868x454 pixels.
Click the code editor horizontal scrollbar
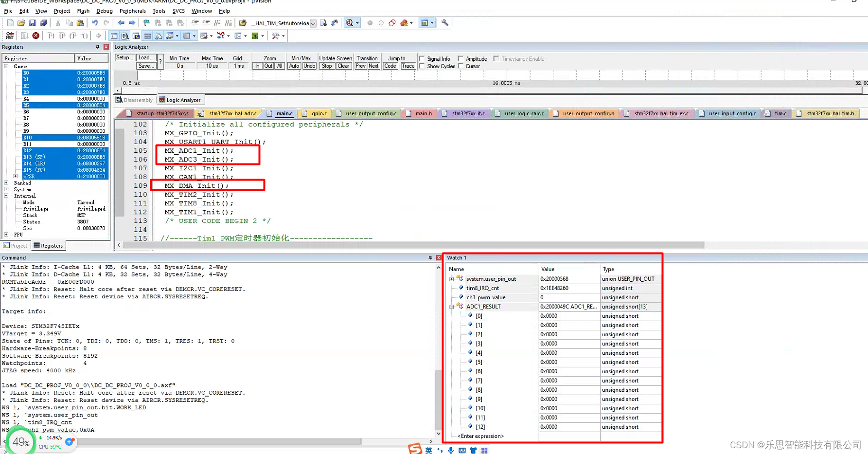(413, 245)
